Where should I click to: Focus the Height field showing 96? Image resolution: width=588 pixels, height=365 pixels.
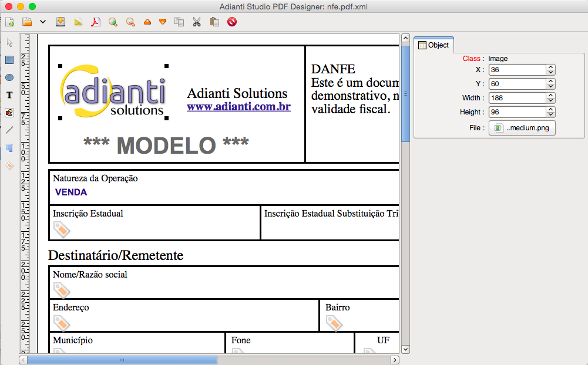pos(517,112)
